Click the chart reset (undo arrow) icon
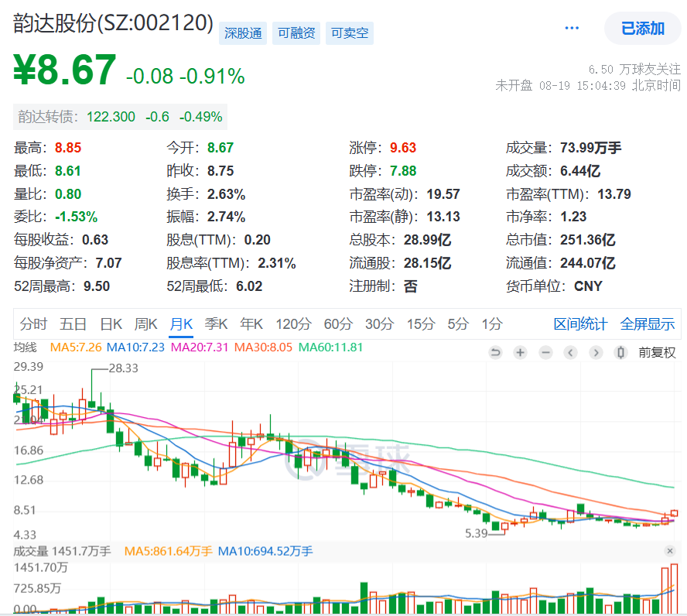Screen dimensions: 687x616 coord(495,352)
